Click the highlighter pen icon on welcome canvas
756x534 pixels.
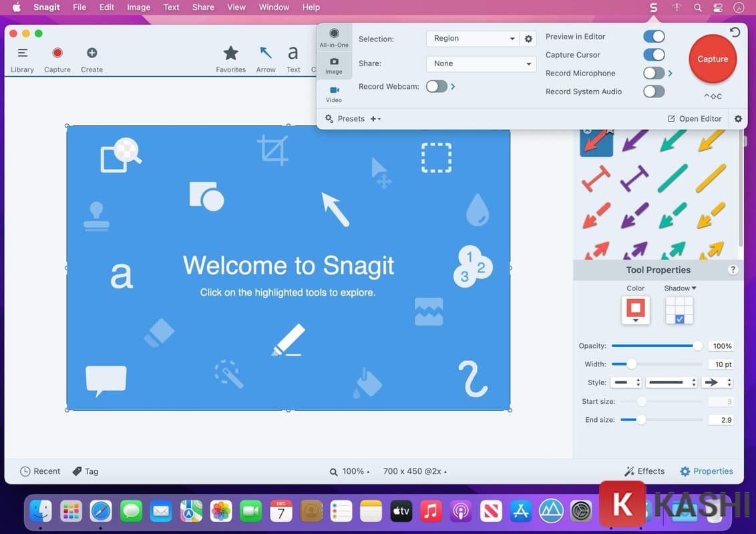(x=289, y=340)
